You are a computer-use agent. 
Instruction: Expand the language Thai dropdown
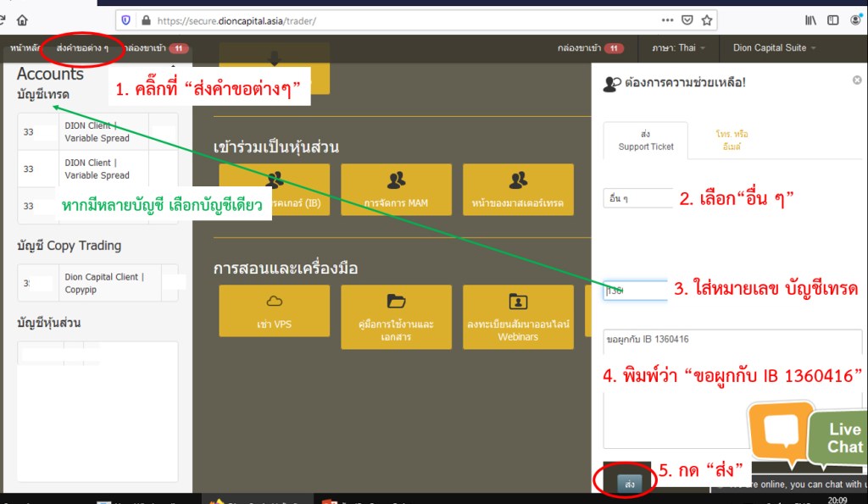click(x=680, y=48)
